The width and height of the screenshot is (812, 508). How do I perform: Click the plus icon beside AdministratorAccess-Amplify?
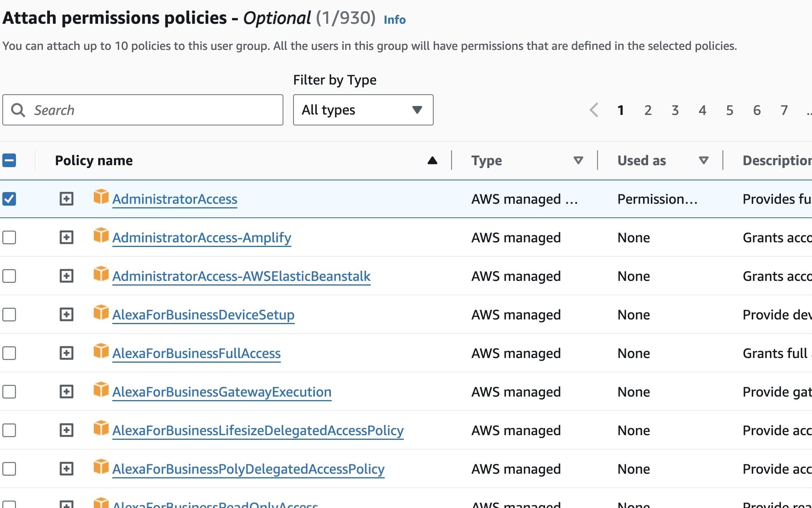(67, 237)
